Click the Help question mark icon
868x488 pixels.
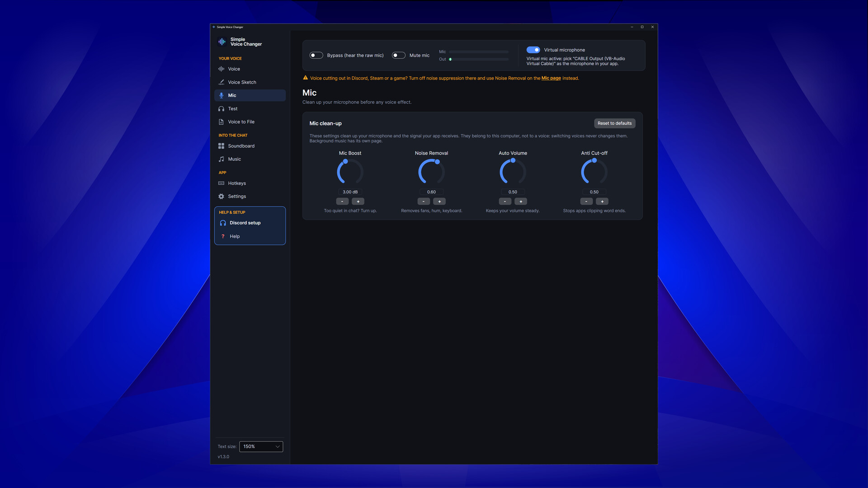[x=223, y=236]
